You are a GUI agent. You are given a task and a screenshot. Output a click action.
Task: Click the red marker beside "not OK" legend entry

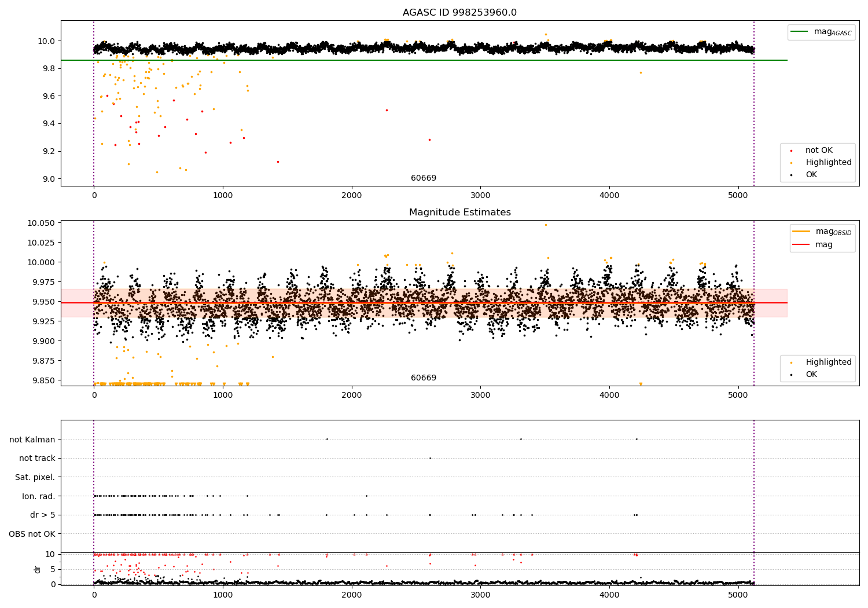tap(790, 151)
